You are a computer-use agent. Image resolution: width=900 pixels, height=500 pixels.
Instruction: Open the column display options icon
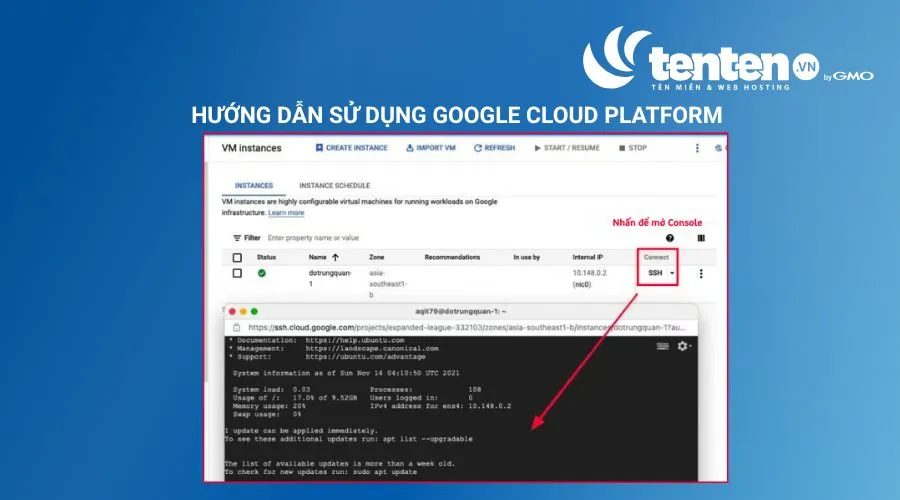click(701, 238)
